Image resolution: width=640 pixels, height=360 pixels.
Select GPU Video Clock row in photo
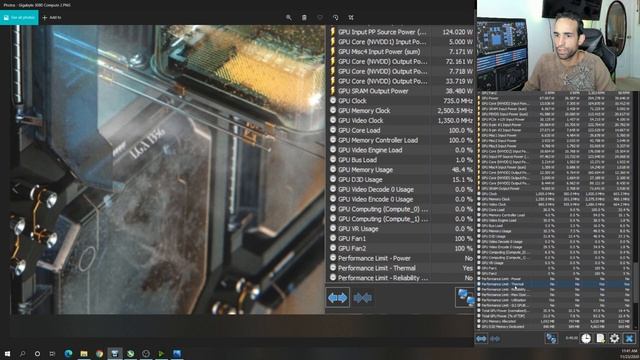pyautogui.click(x=400, y=120)
